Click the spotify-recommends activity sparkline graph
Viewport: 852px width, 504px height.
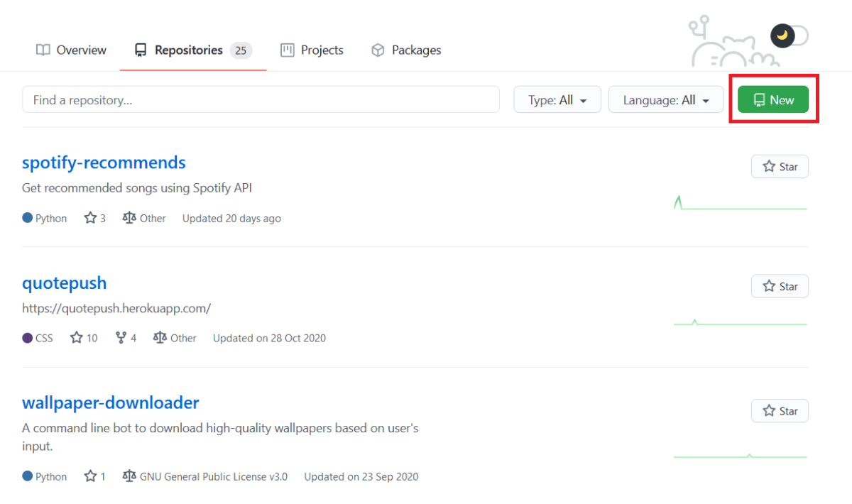740,204
